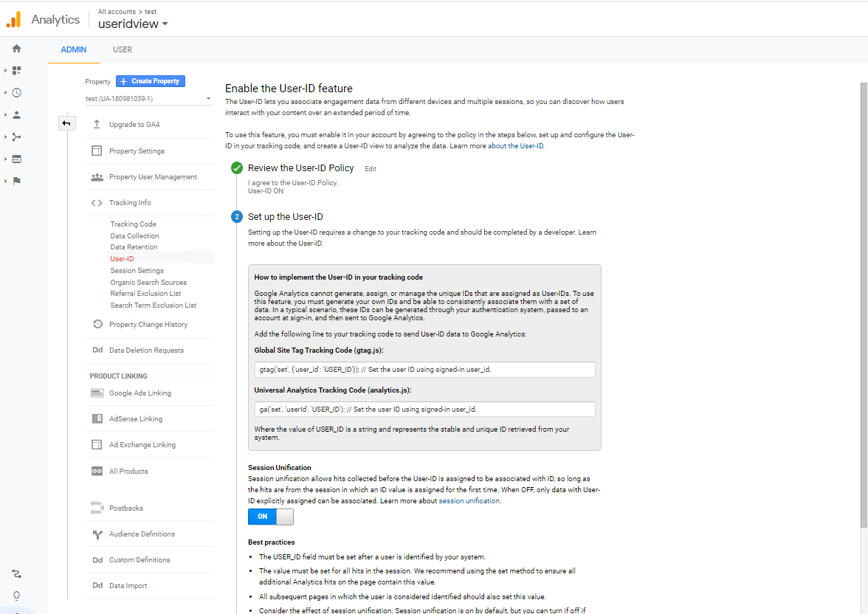The height and width of the screenshot is (614, 868).
Task: Open the Realtime clock icon in sidebar
Action: (x=16, y=92)
